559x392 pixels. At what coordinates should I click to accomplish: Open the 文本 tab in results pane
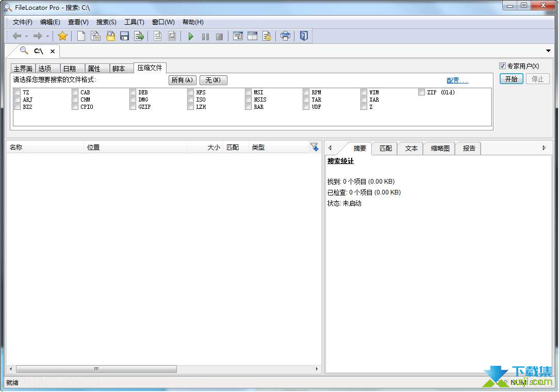tap(411, 149)
